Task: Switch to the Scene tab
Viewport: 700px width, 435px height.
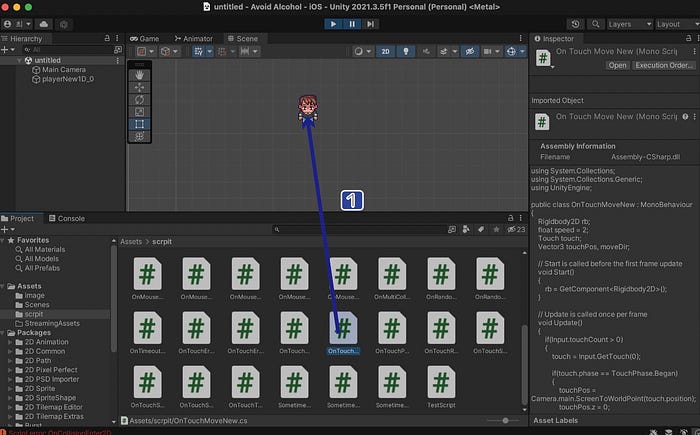Action: pyautogui.click(x=242, y=39)
